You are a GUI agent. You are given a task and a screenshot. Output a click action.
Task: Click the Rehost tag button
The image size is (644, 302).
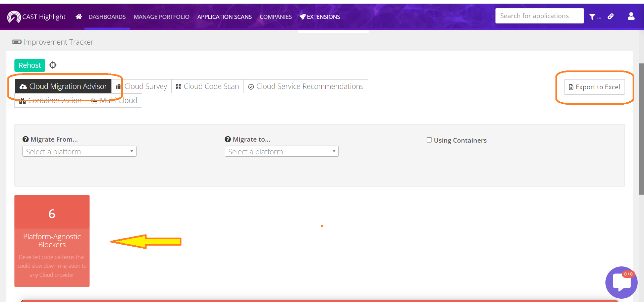[30, 65]
